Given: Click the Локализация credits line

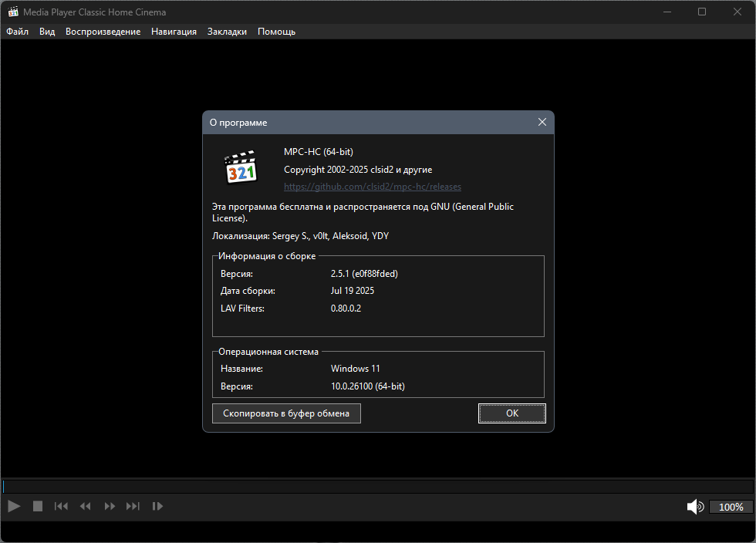Looking at the screenshot, I should pyautogui.click(x=300, y=236).
